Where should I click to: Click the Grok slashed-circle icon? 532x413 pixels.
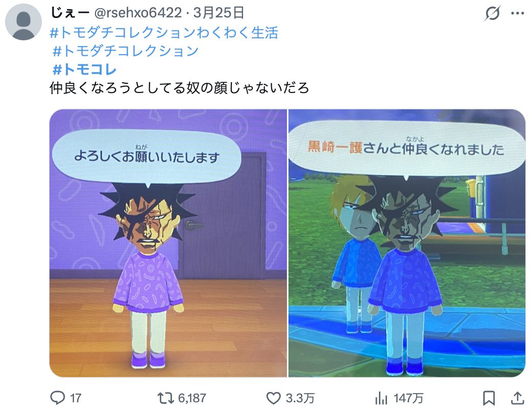(x=492, y=14)
